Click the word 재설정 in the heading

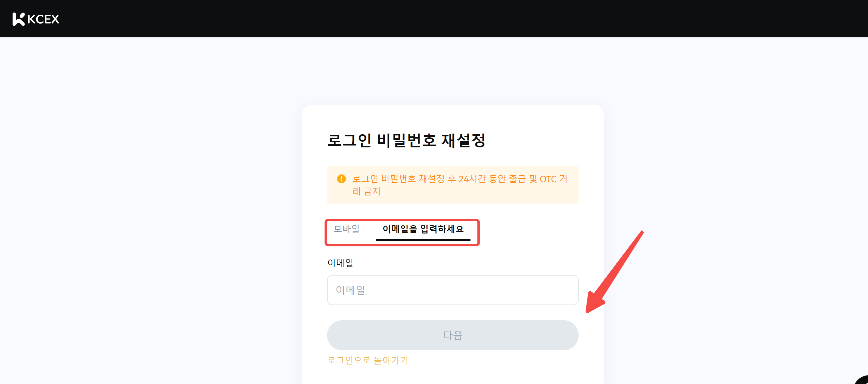463,140
